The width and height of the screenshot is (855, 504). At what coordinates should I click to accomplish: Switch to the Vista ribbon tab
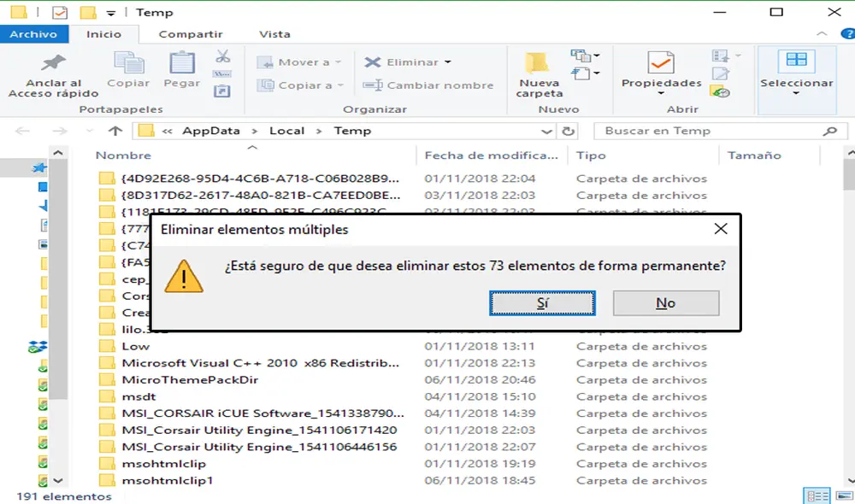coord(274,35)
